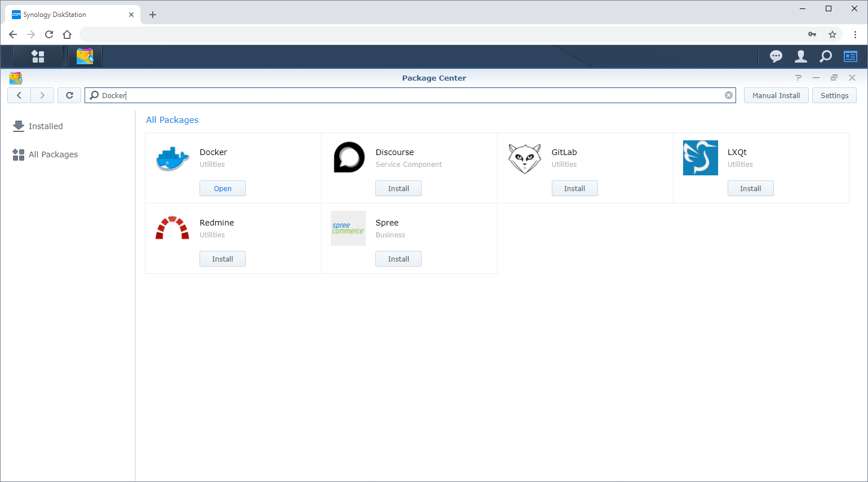Open the DSM Main Menu grid icon

click(38, 56)
